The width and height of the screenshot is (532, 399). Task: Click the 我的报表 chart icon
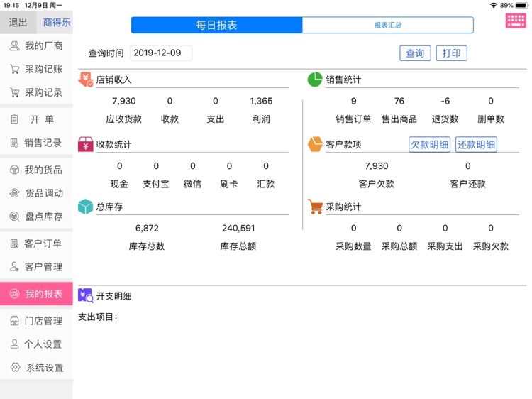point(14,293)
